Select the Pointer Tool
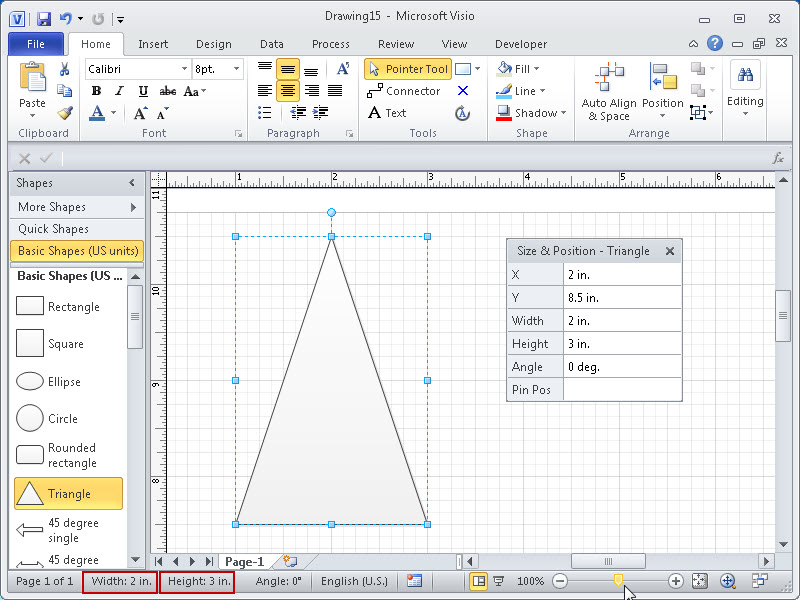This screenshot has width=800, height=600. tap(407, 69)
